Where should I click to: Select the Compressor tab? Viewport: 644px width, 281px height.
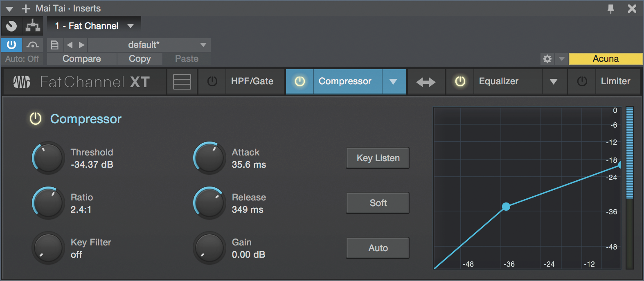[347, 81]
